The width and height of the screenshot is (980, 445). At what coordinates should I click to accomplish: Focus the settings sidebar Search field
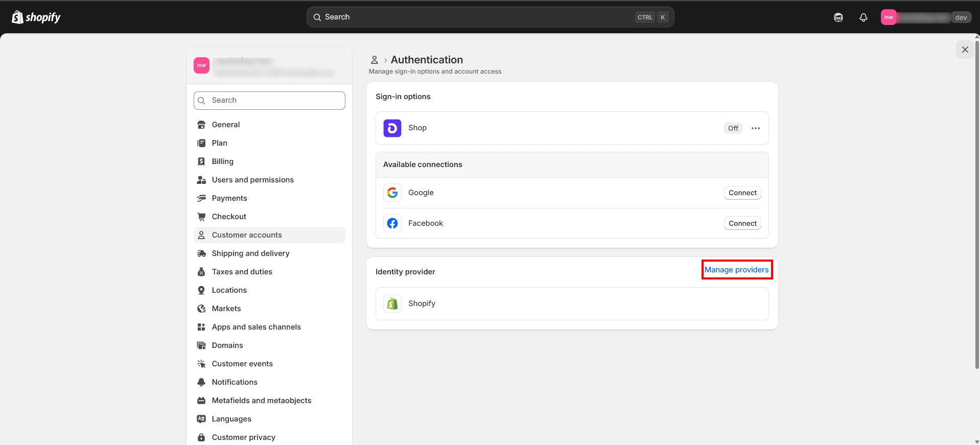coord(269,101)
